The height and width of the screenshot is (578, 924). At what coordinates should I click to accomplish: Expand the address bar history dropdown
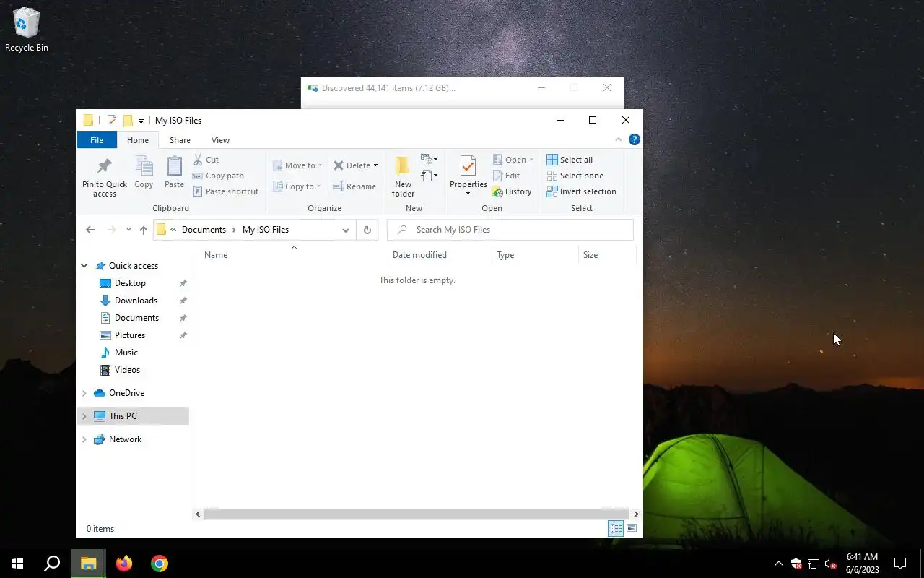(346, 230)
